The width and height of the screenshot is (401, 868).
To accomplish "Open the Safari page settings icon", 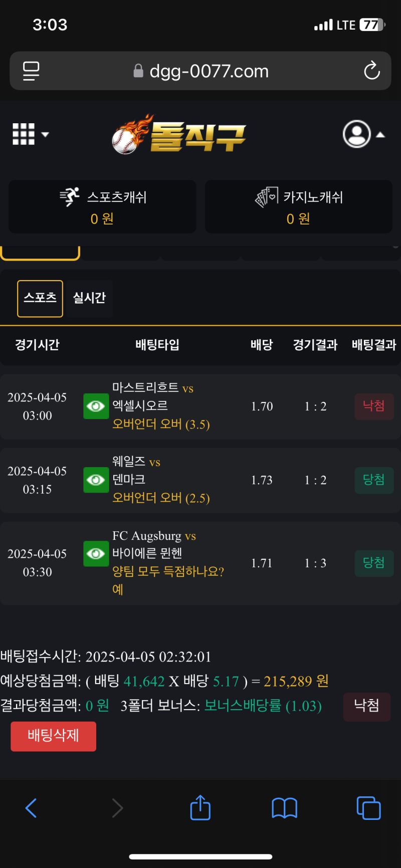I will tap(31, 71).
